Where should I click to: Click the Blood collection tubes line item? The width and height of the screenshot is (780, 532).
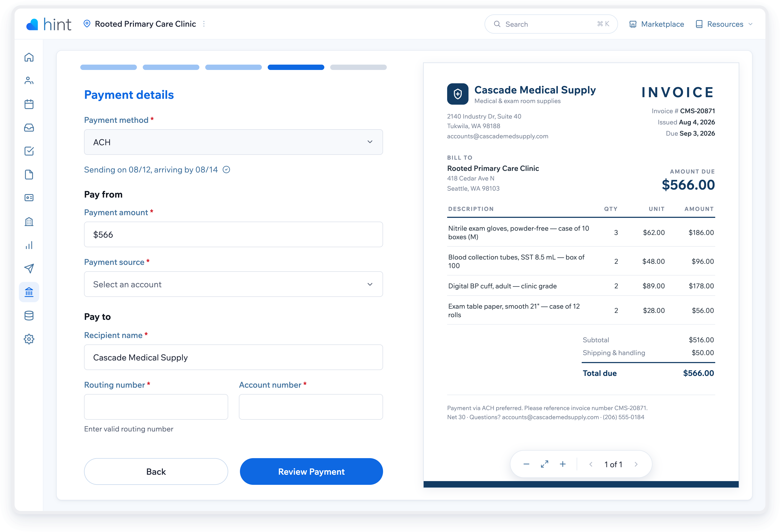pos(581,261)
